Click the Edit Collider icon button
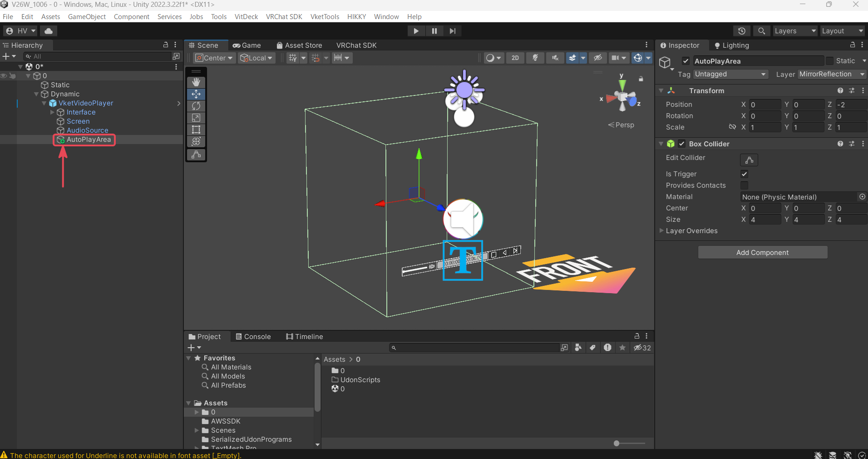The height and width of the screenshot is (459, 868). tap(749, 160)
